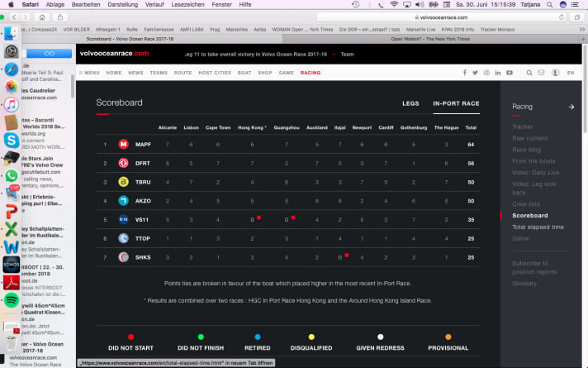Open Instagram social icon in site header

pos(486,73)
